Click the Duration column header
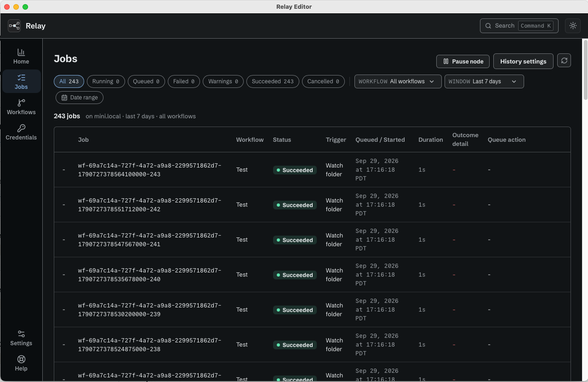This screenshot has width=588, height=382. 431,139
